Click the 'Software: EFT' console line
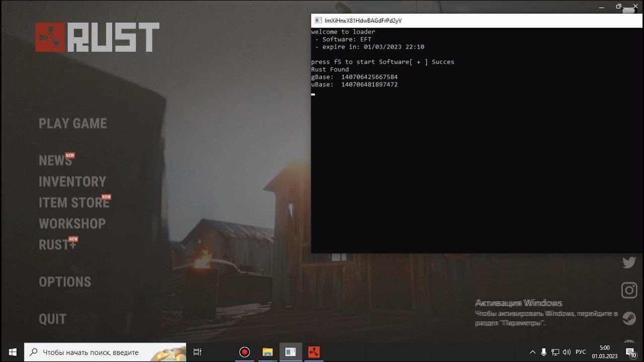Image resolution: width=644 pixels, height=362 pixels. (x=343, y=39)
